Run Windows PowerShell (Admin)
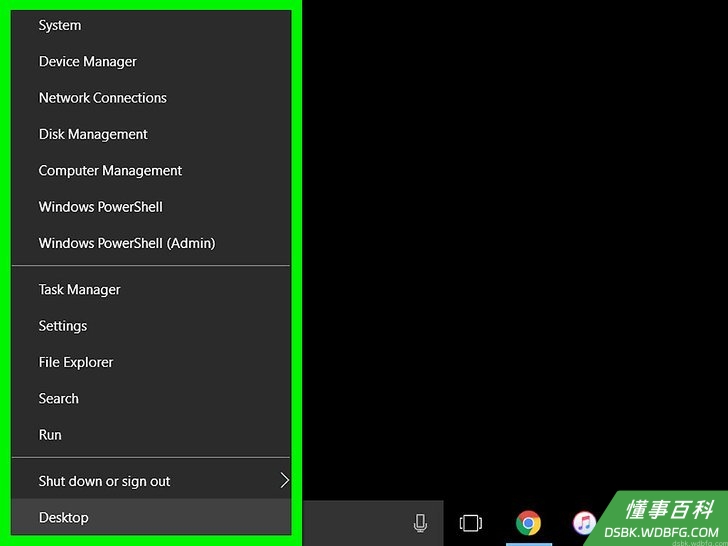The width and height of the screenshot is (728, 546). (x=151, y=243)
